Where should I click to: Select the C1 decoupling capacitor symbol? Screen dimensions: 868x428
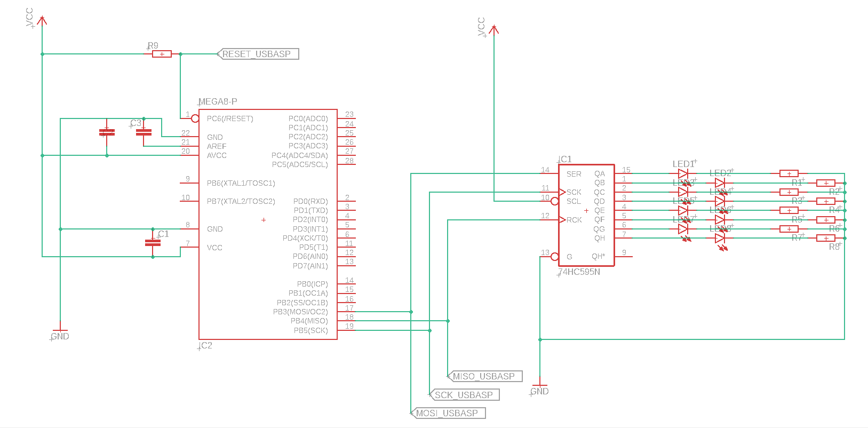[x=153, y=243]
